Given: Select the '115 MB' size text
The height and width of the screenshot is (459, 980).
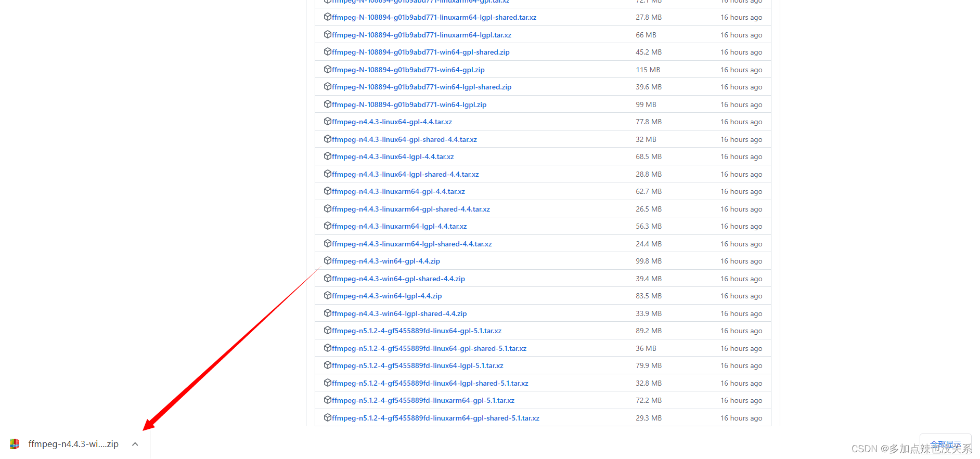Looking at the screenshot, I should [x=648, y=70].
